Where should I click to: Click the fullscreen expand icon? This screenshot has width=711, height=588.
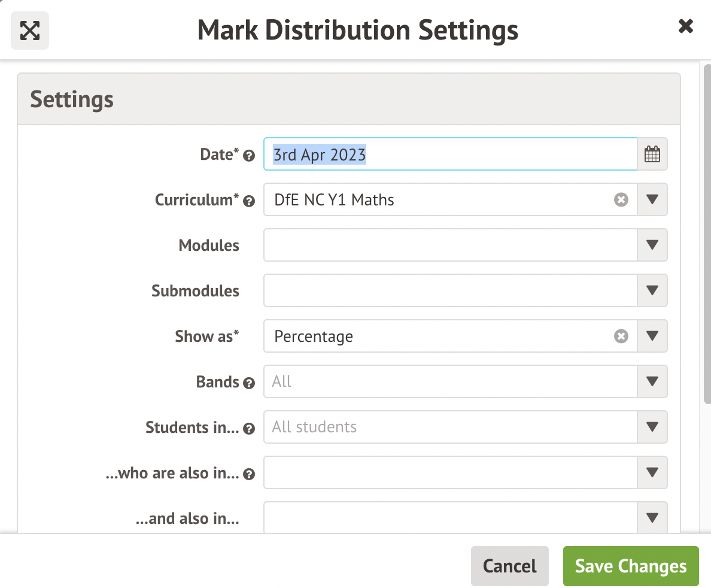point(30,31)
